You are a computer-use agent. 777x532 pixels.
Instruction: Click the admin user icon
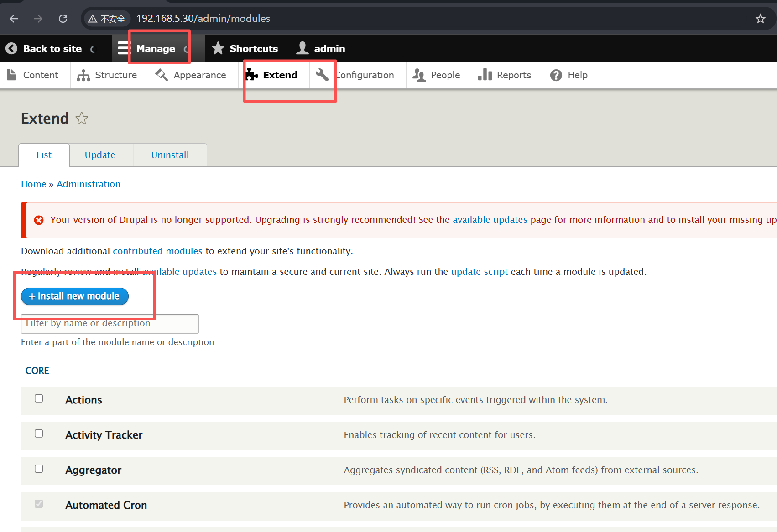[302, 48]
